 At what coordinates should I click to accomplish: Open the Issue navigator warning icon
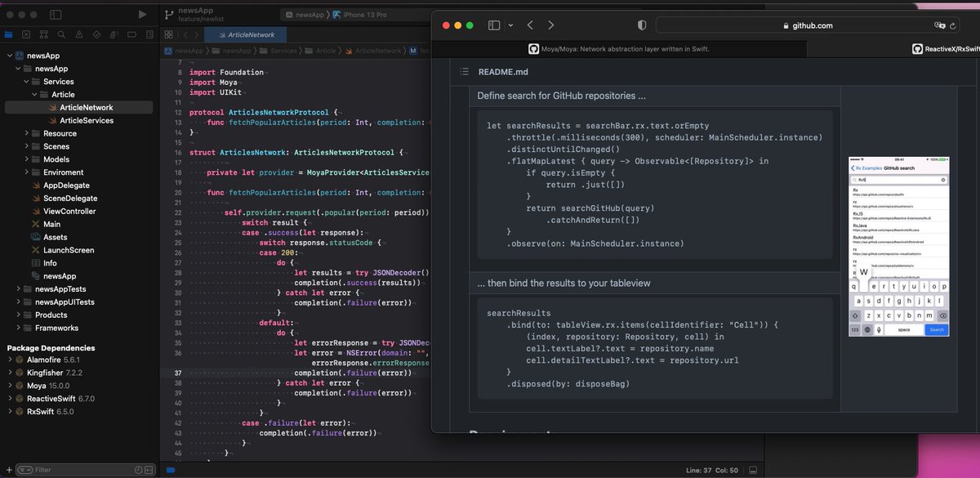[79, 35]
